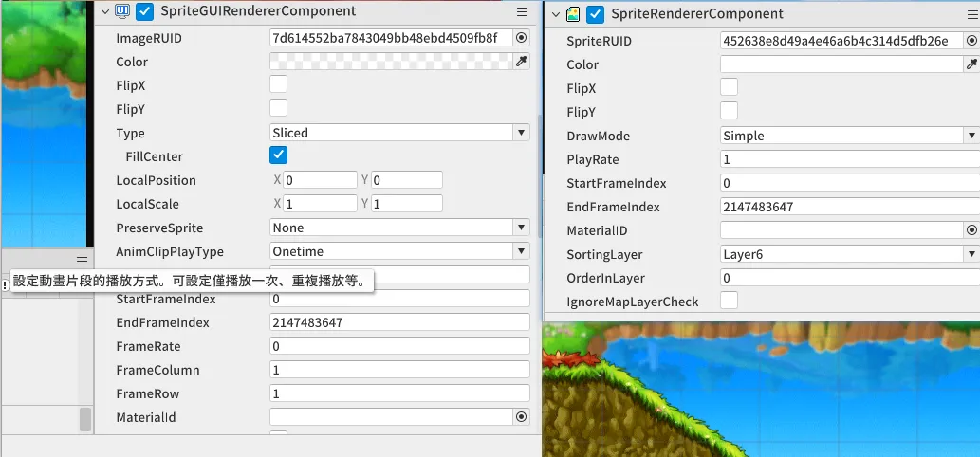Screen dimensions: 980x457
Task: Click the PreserveSprite property label
Action: [159, 228]
